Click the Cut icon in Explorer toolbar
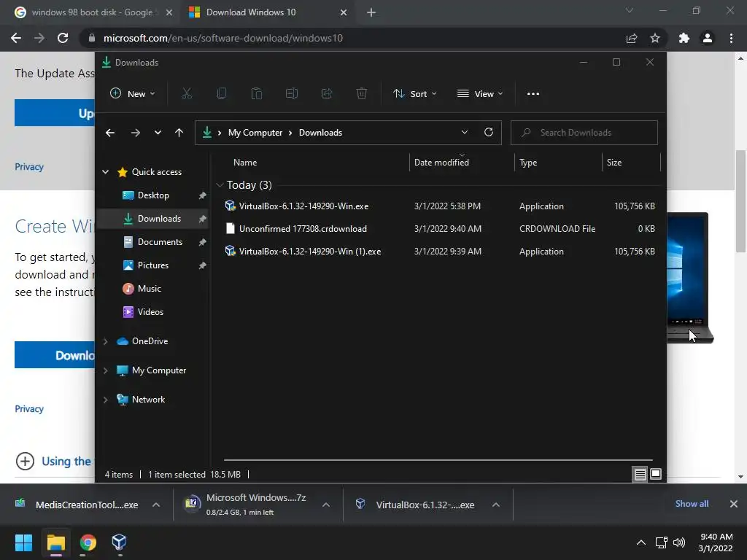The width and height of the screenshot is (747, 560). tap(186, 93)
